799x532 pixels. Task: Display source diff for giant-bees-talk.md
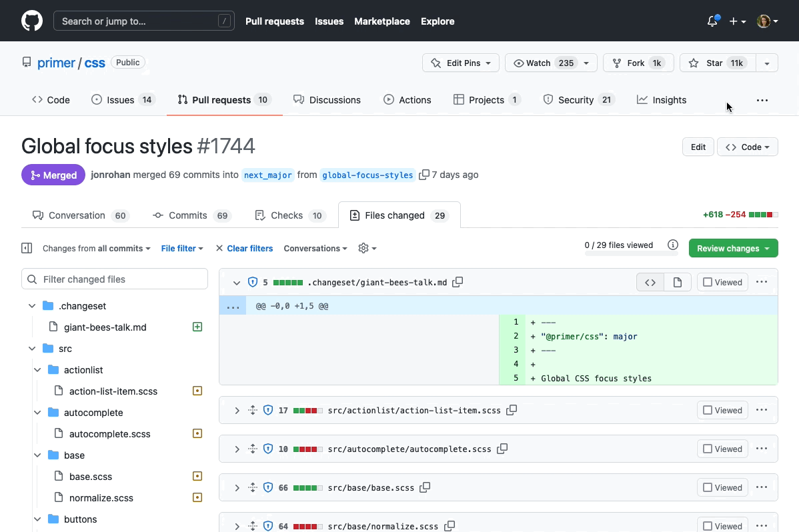point(650,282)
